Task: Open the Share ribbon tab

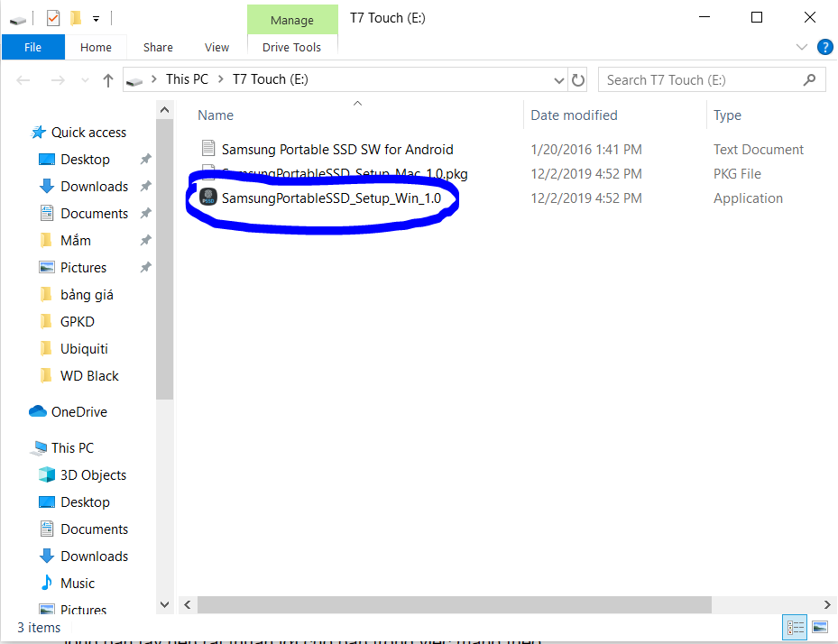Action: 158,47
